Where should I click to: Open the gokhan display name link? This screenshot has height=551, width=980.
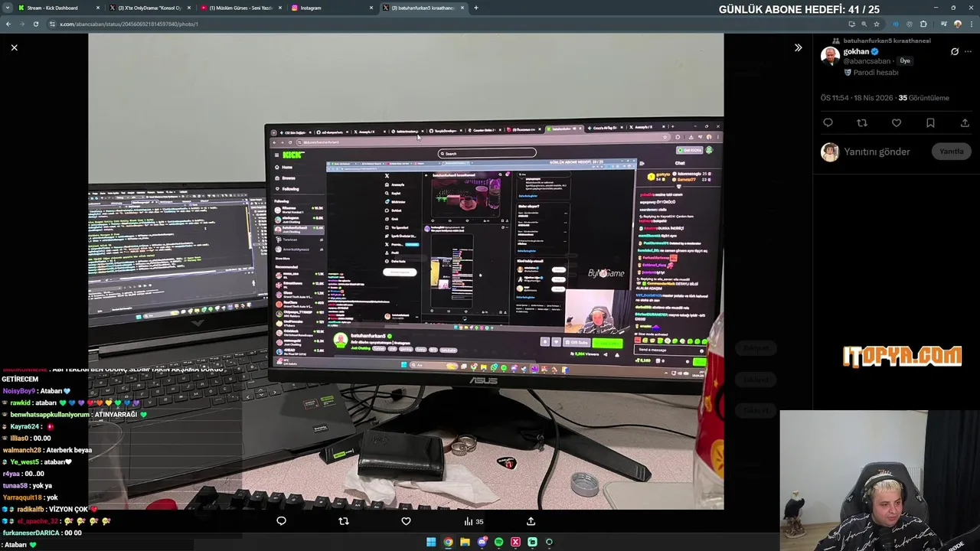point(856,51)
